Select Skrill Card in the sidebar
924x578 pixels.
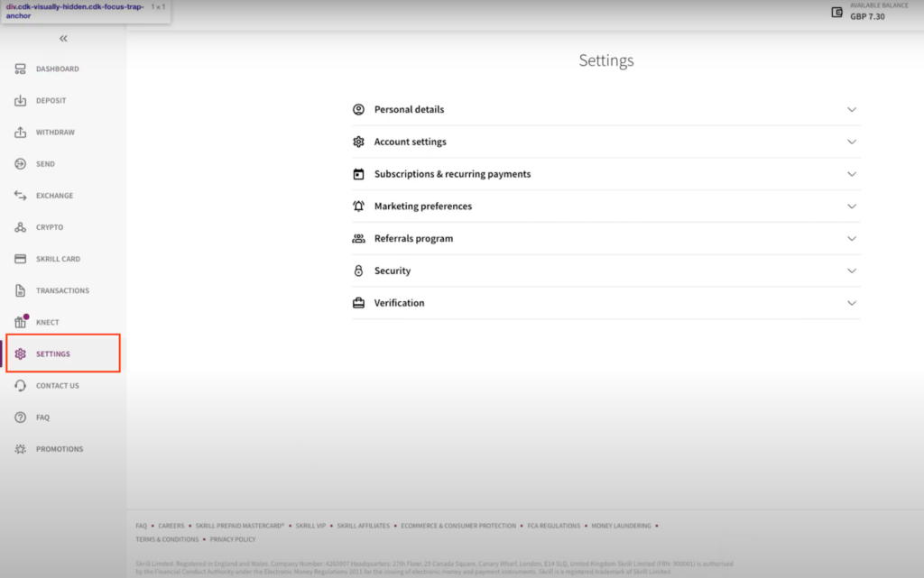(x=58, y=259)
